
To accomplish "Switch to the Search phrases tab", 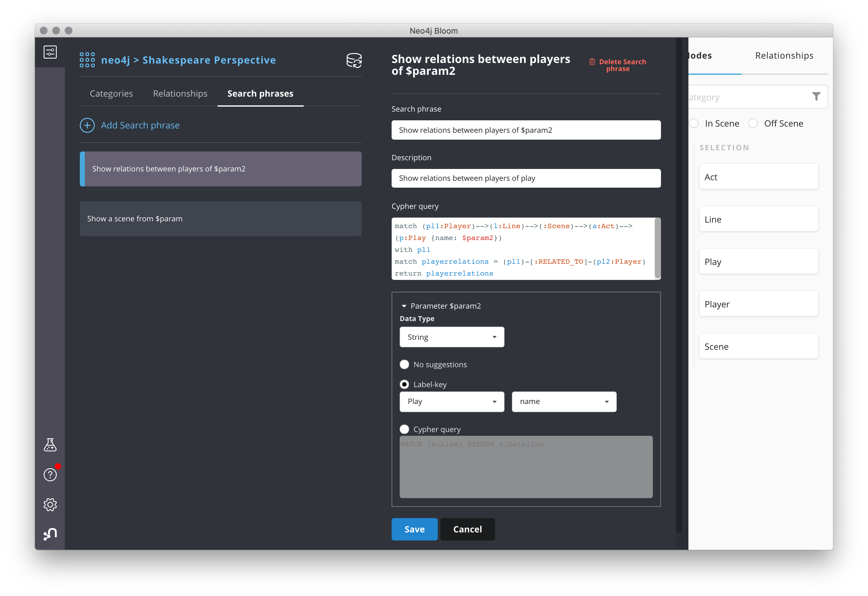I will [260, 93].
